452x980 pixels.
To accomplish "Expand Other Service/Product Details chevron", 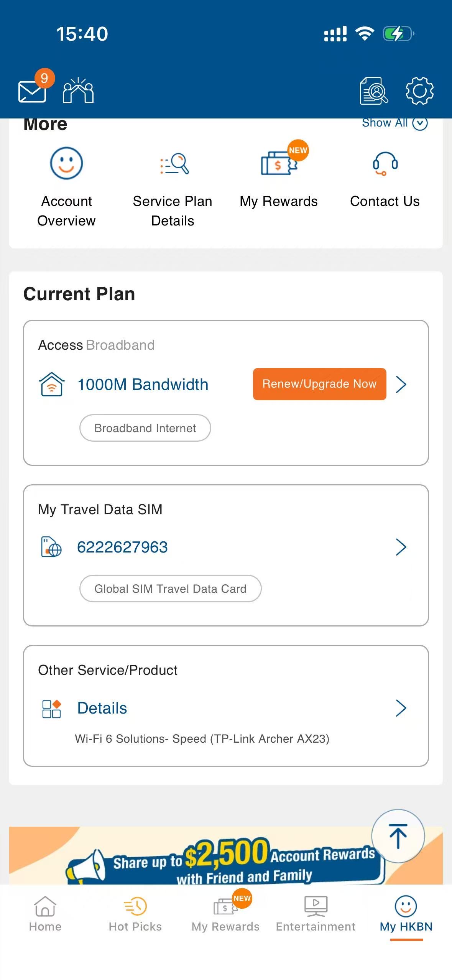I will pos(401,708).
